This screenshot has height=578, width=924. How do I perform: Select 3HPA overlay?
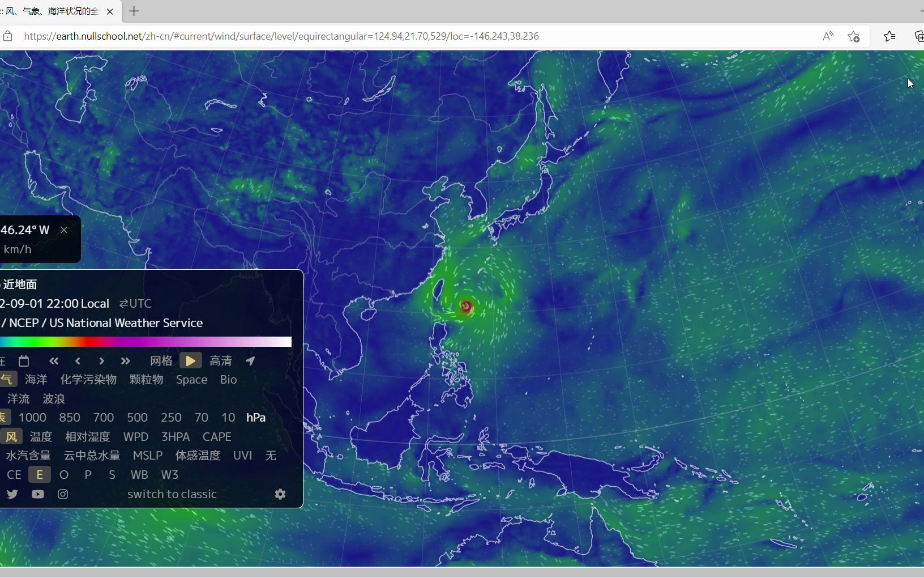coord(176,437)
